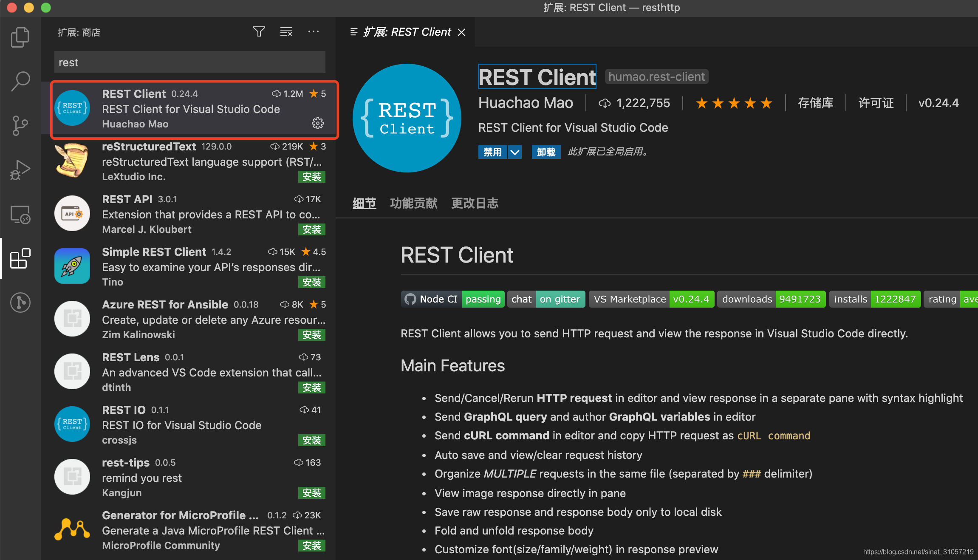
Task: Click the five-star rating in header
Action: click(734, 103)
